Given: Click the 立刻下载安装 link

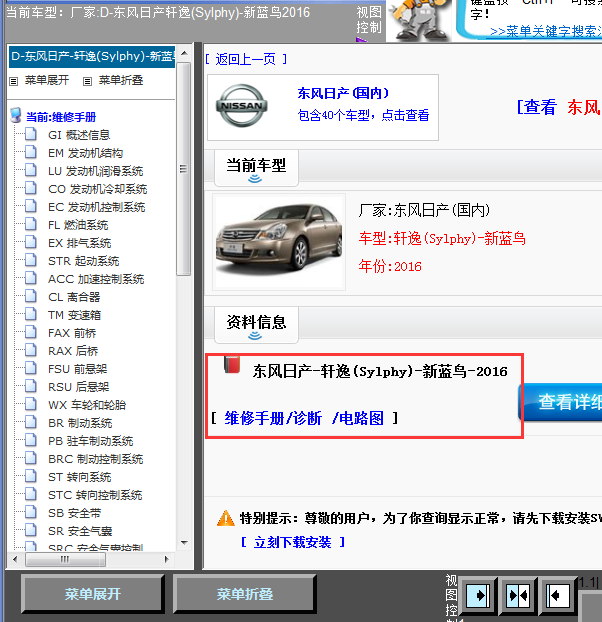Looking at the screenshot, I should (x=293, y=542).
